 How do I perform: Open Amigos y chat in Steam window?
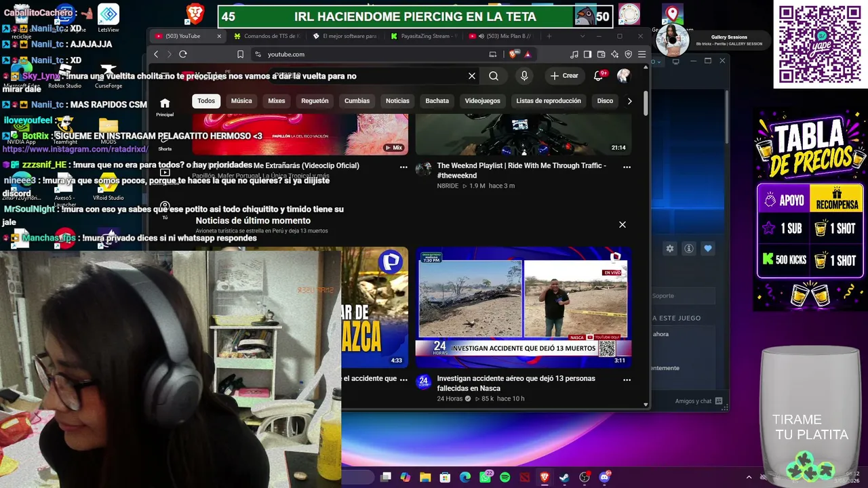pos(698,401)
